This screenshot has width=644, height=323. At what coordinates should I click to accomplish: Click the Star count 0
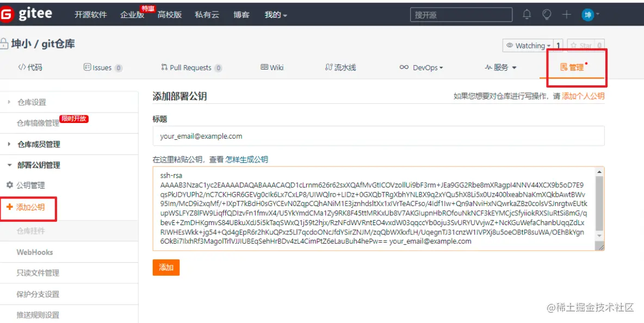coord(599,46)
